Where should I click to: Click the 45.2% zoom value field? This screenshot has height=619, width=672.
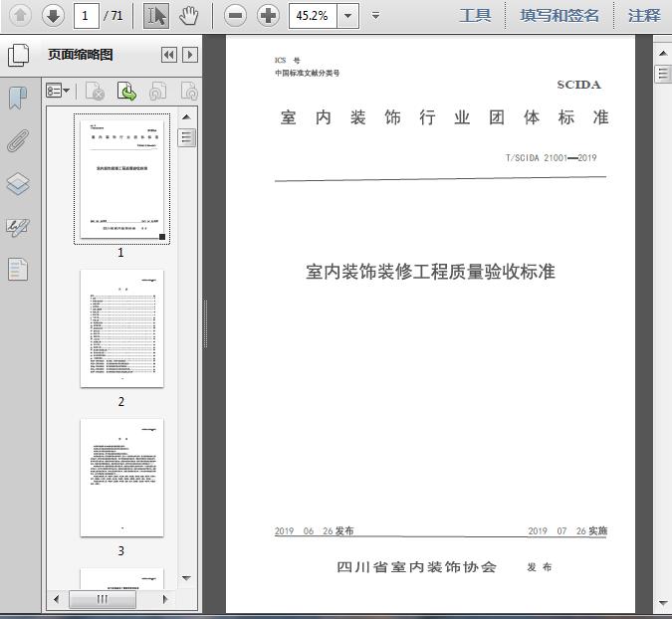[313, 16]
